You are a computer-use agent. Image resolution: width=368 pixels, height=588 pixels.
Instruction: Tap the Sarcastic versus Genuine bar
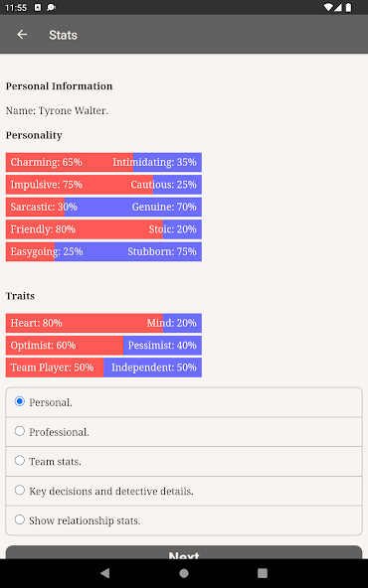tap(103, 207)
